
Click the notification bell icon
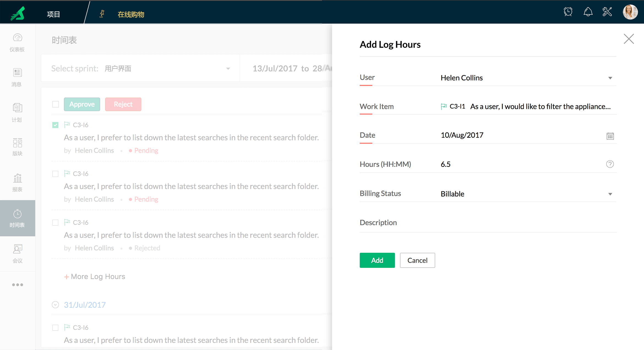coord(588,12)
